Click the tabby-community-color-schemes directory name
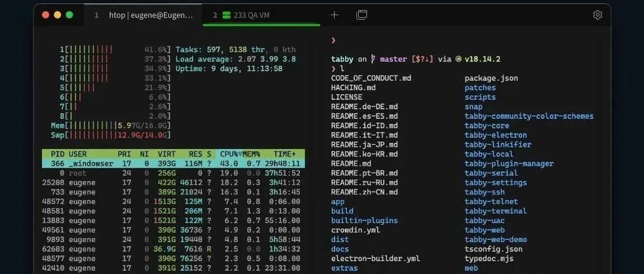Image resolution: width=644 pixels, height=274 pixels. [529, 116]
